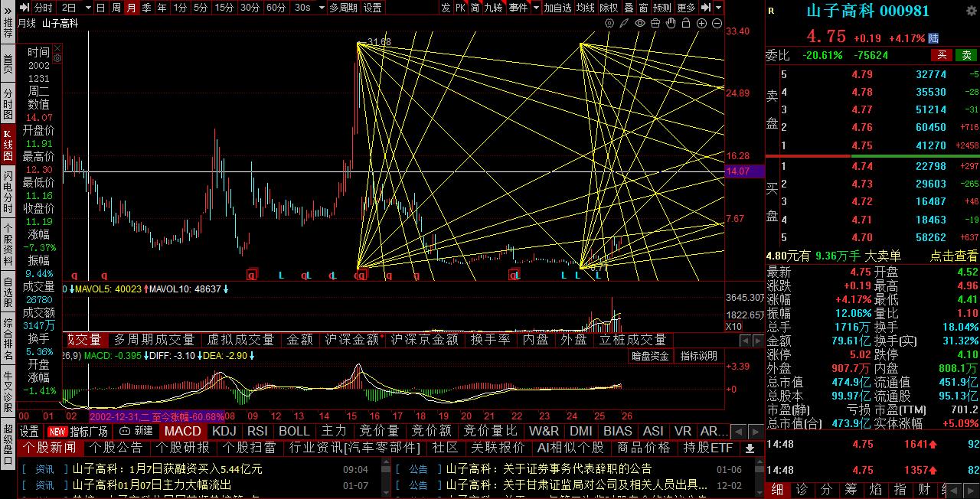Click the 新建 robot icon button
This screenshot has height=499, width=980.
tap(137, 431)
